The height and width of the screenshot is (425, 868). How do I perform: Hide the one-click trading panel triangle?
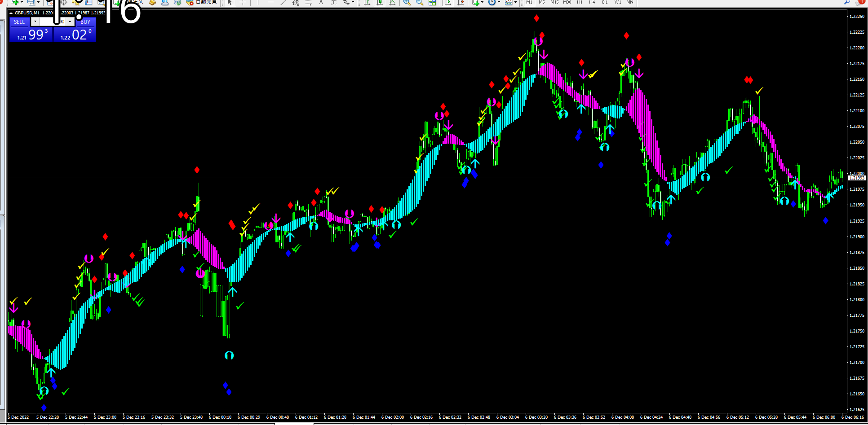pyautogui.click(x=11, y=13)
